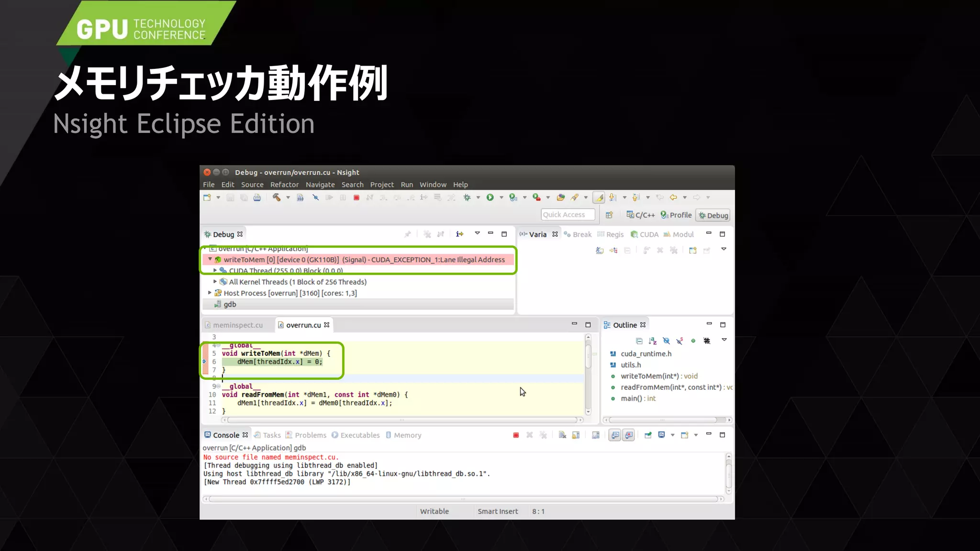Click the Quick Access search field

click(x=568, y=215)
